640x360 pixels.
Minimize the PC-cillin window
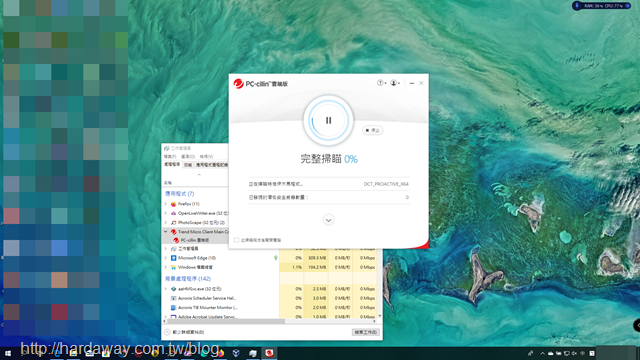coord(411,83)
